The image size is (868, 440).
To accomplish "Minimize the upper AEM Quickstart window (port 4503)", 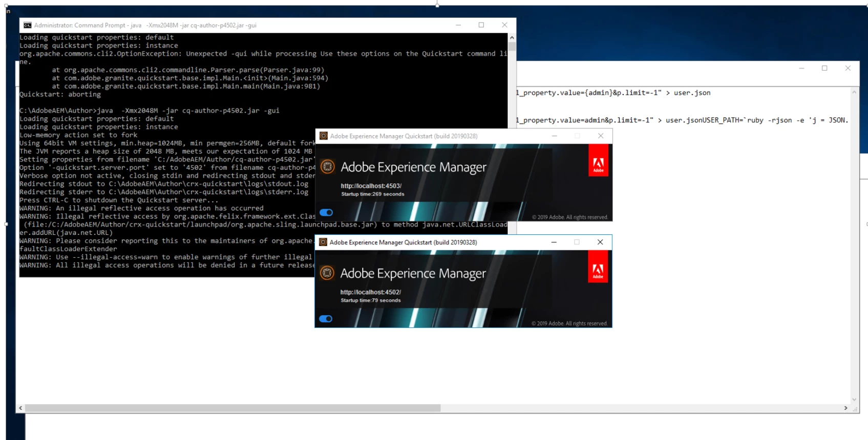I will [555, 136].
